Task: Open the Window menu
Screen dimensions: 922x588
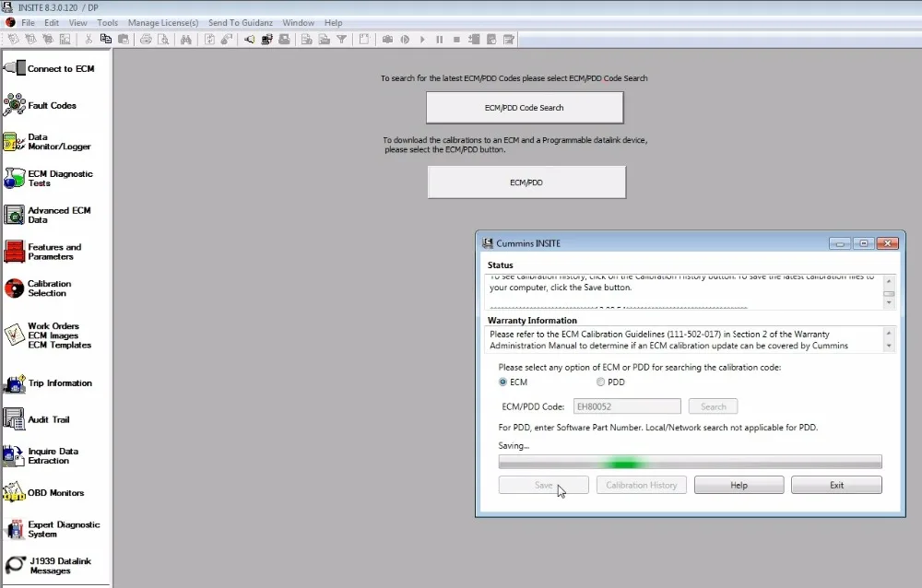Action: [298, 23]
